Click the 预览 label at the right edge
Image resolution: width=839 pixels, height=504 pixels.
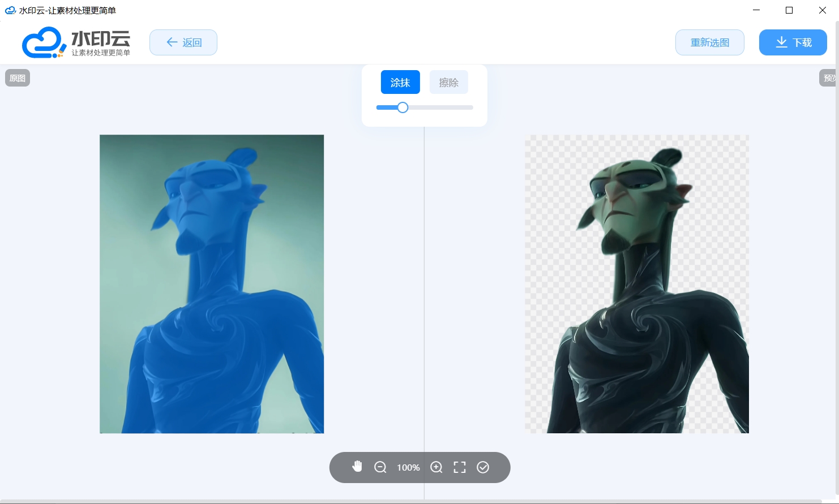click(x=828, y=78)
